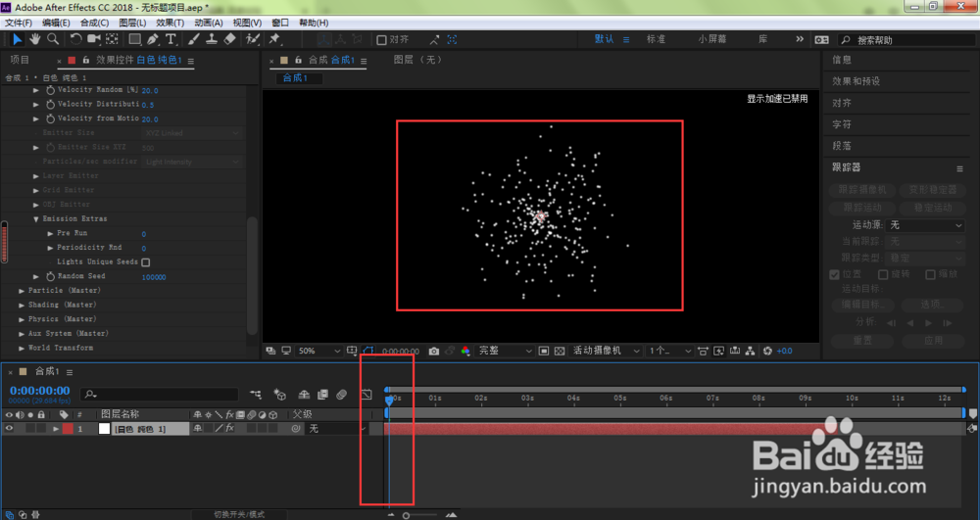The width and height of the screenshot is (980, 520).
Task: Toggle shy layers hiding in timeline
Action: 304,395
